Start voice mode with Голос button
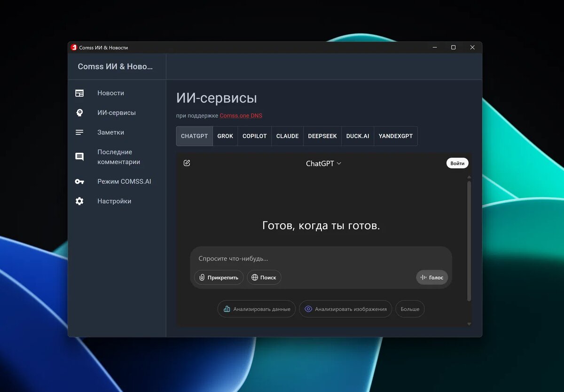 (x=432, y=277)
